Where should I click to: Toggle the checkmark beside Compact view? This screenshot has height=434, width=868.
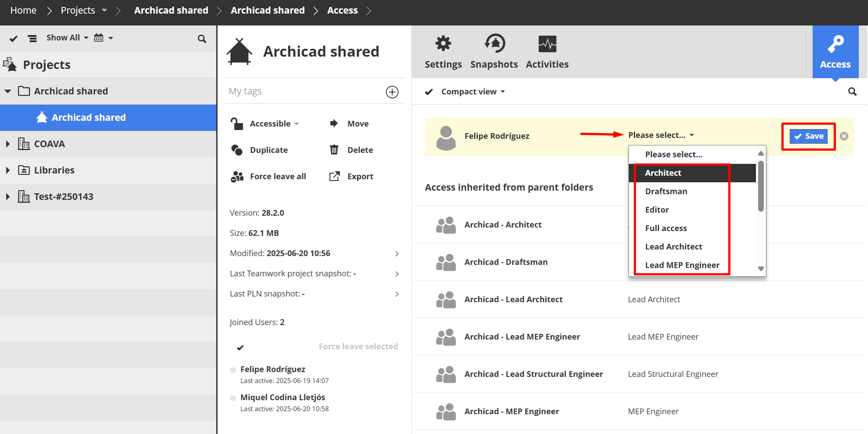click(x=429, y=92)
